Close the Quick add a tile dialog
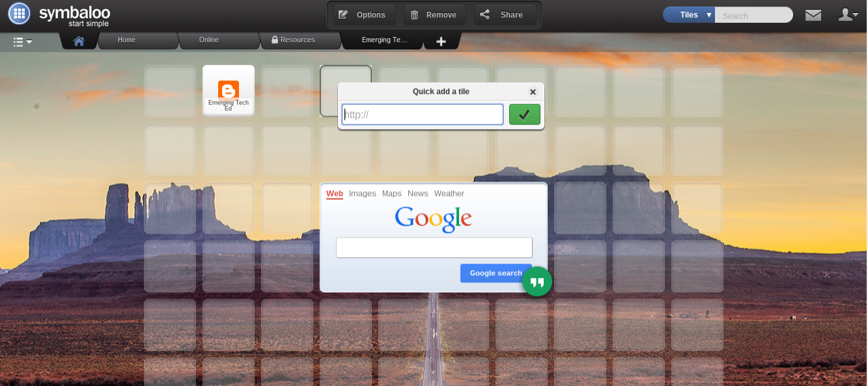The height and width of the screenshot is (386, 868). pyautogui.click(x=533, y=92)
